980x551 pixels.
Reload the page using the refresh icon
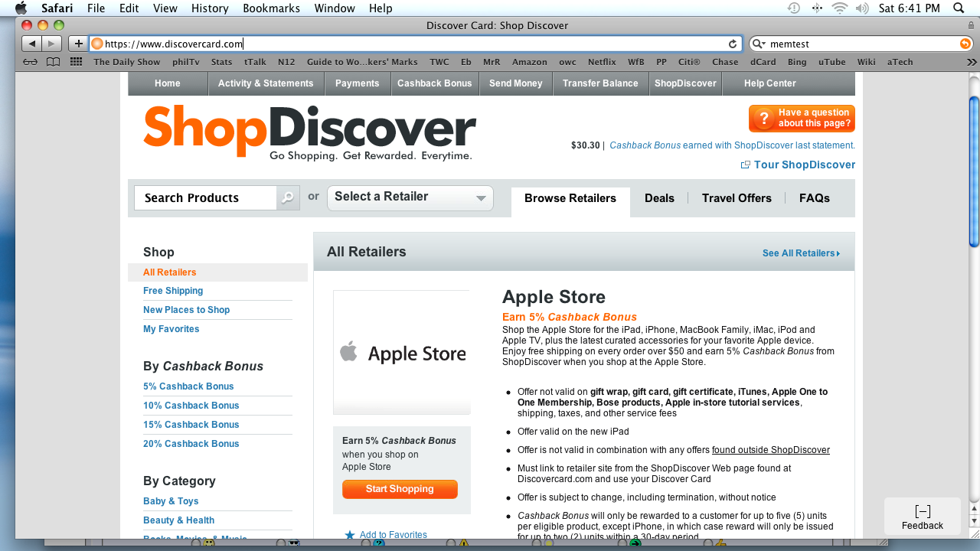point(733,44)
